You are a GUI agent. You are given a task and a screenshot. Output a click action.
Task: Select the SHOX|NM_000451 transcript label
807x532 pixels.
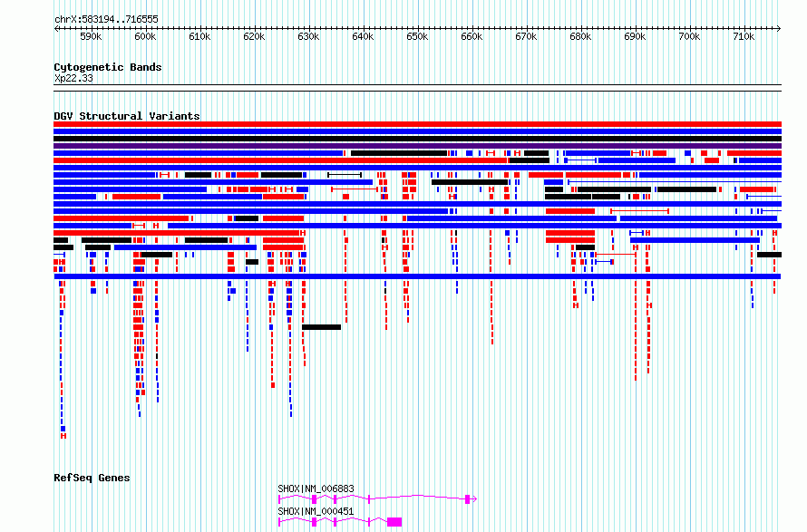(316, 511)
